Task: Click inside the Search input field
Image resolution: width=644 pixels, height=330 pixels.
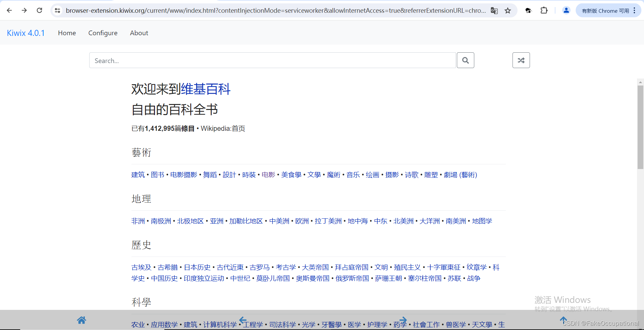Action: tap(272, 60)
